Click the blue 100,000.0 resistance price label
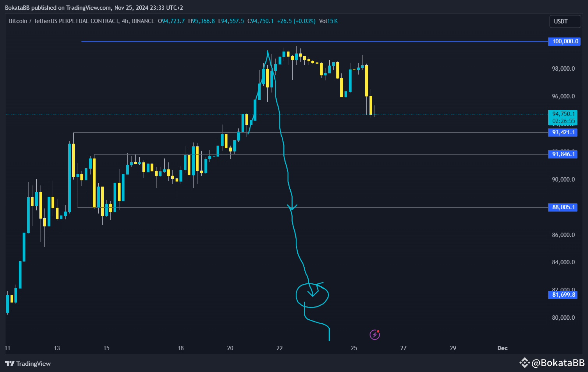This screenshot has height=372, width=588. pos(564,41)
